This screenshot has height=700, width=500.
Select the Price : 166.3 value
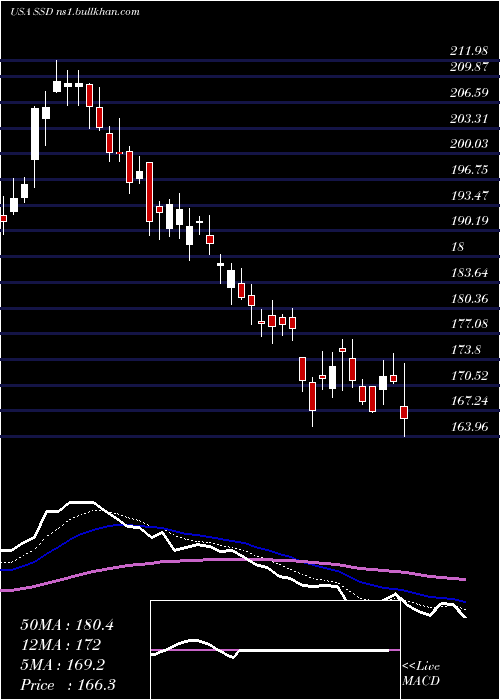tap(67, 685)
